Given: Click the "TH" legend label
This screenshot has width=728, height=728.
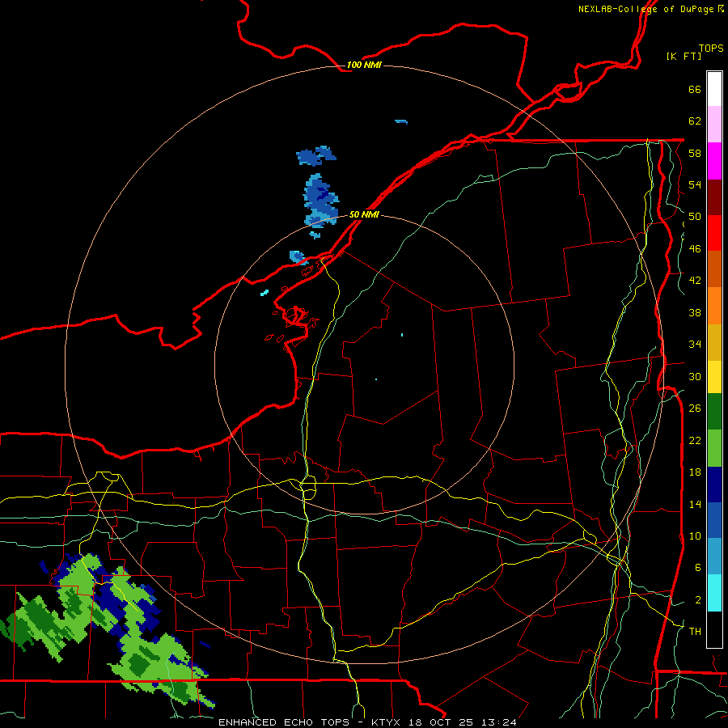Looking at the screenshot, I should click(695, 632).
